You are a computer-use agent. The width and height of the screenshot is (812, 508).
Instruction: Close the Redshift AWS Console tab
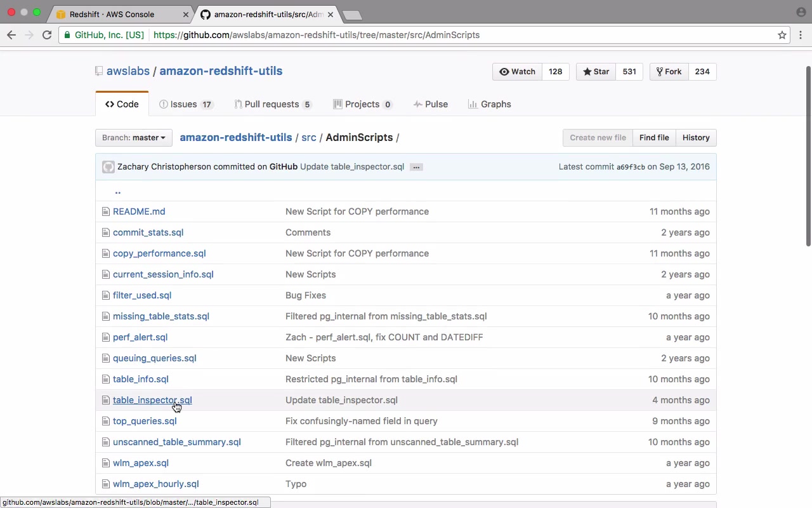186,14
